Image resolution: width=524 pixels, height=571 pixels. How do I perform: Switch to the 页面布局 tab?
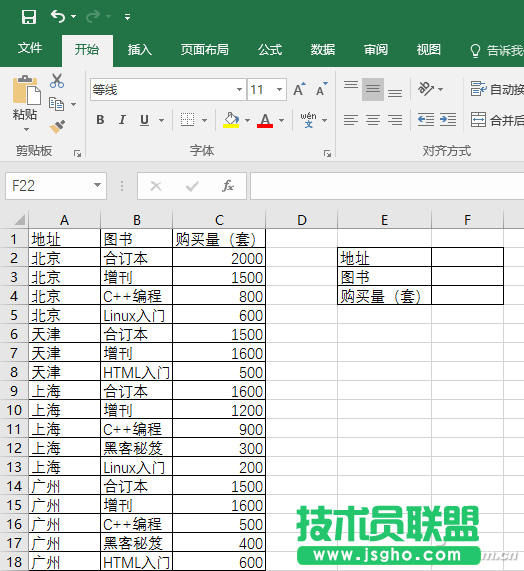pyautogui.click(x=205, y=50)
